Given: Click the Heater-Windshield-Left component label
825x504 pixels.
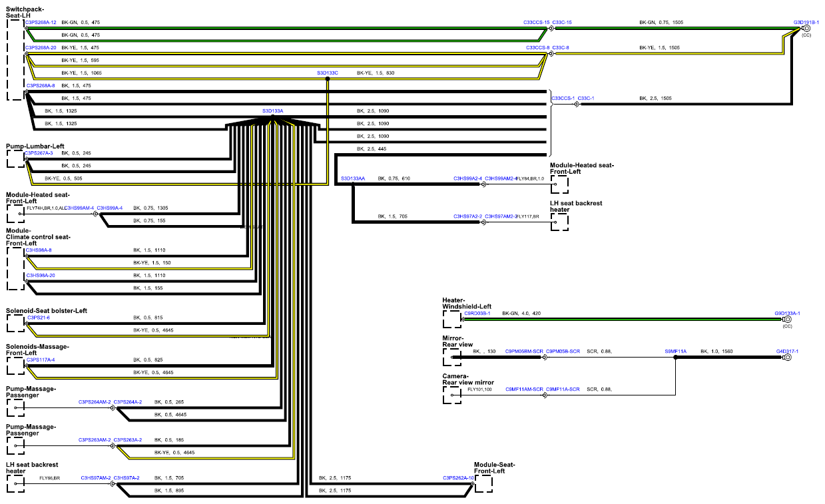Looking at the screenshot, I should coord(467,303).
